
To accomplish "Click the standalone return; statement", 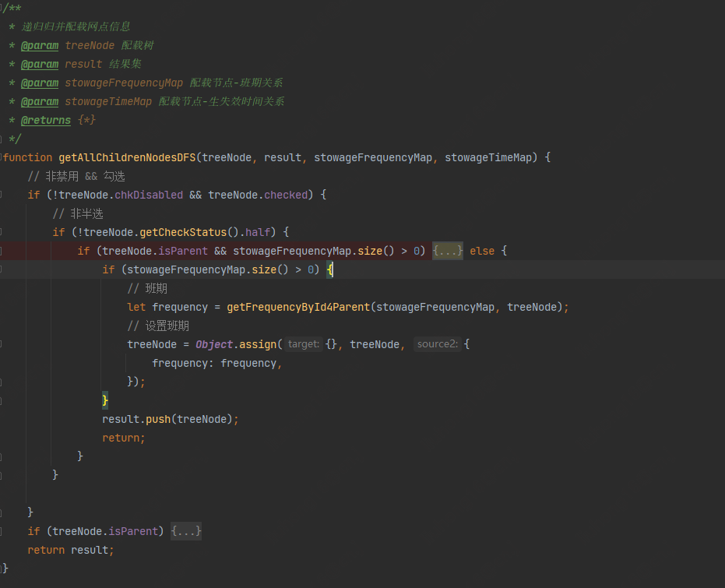I will pyautogui.click(x=124, y=438).
